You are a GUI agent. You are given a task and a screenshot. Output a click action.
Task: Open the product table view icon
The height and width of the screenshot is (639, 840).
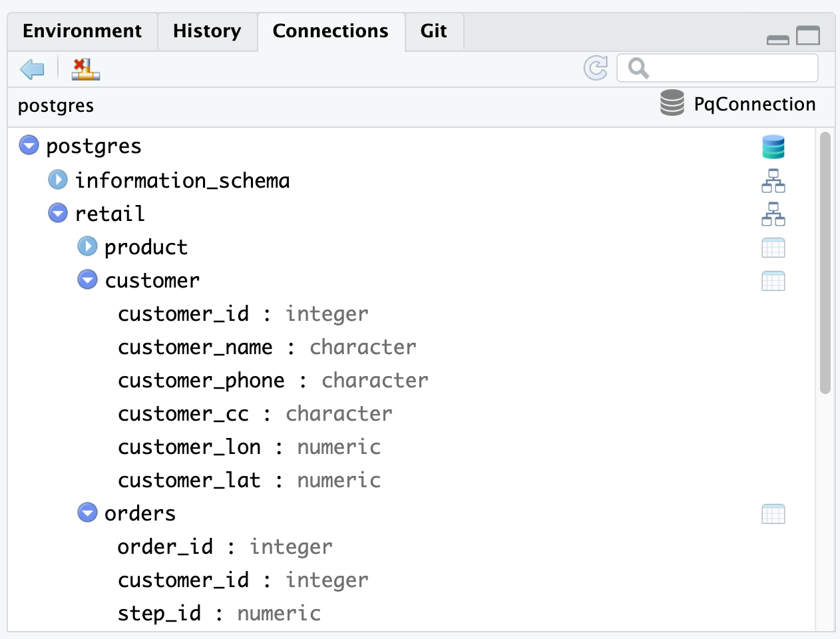pyautogui.click(x=773, y=247)
